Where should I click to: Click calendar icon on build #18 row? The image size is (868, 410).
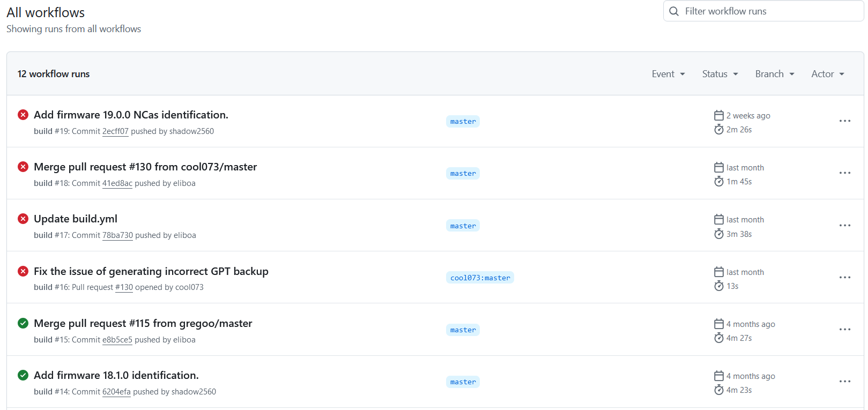point(719,167)
